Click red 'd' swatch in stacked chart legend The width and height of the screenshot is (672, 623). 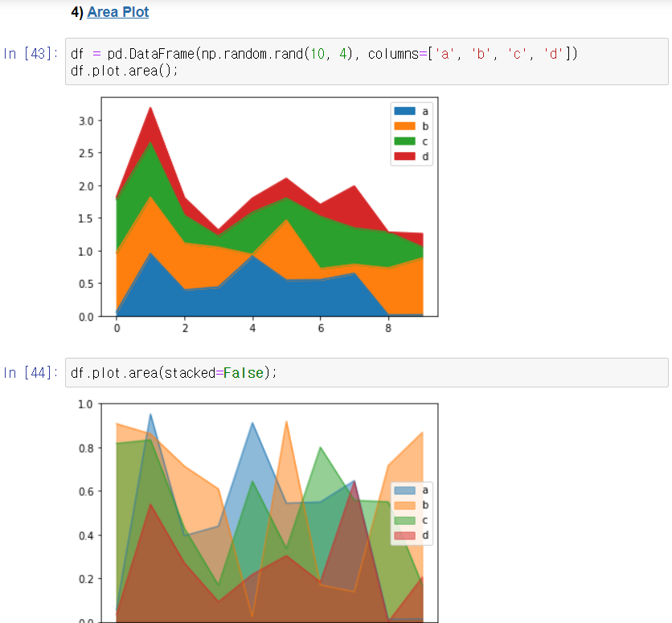click(x=404, y=156)
